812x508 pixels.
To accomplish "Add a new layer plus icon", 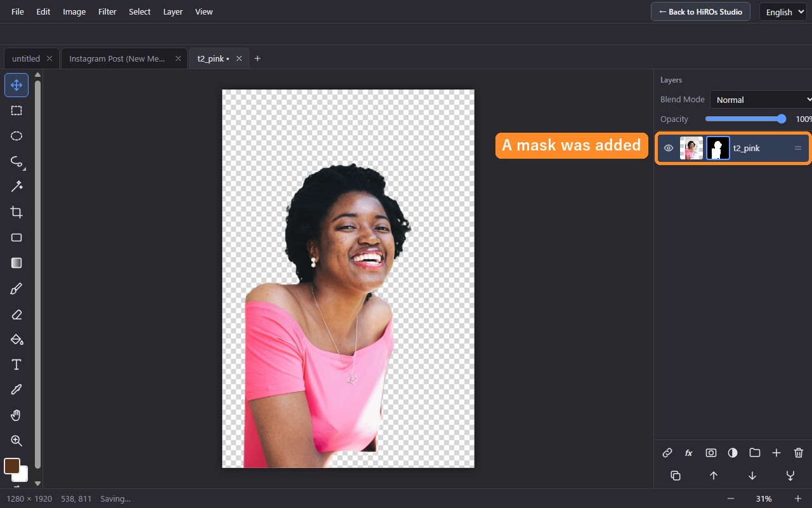I will tap(776, 453).
